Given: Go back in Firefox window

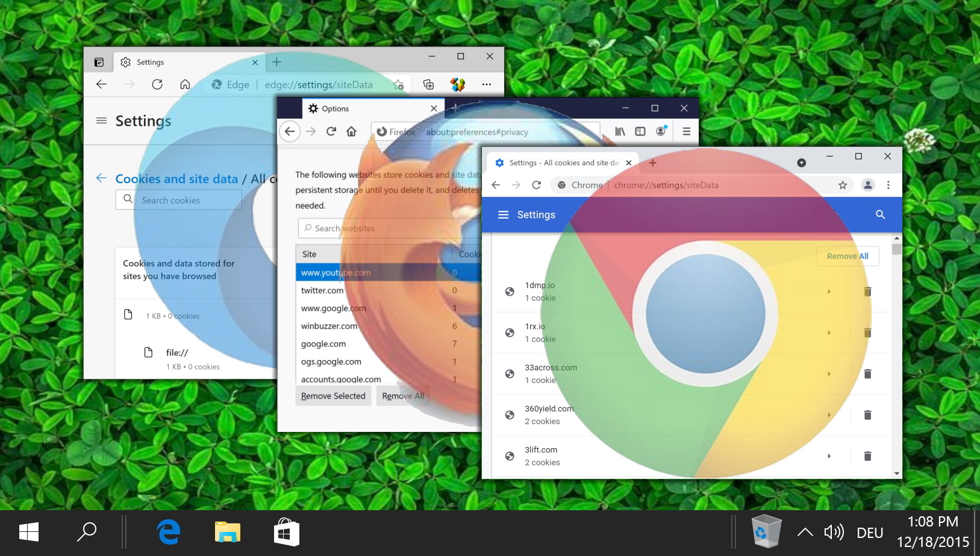Looking at the screenshot, I should click(290, 131).
